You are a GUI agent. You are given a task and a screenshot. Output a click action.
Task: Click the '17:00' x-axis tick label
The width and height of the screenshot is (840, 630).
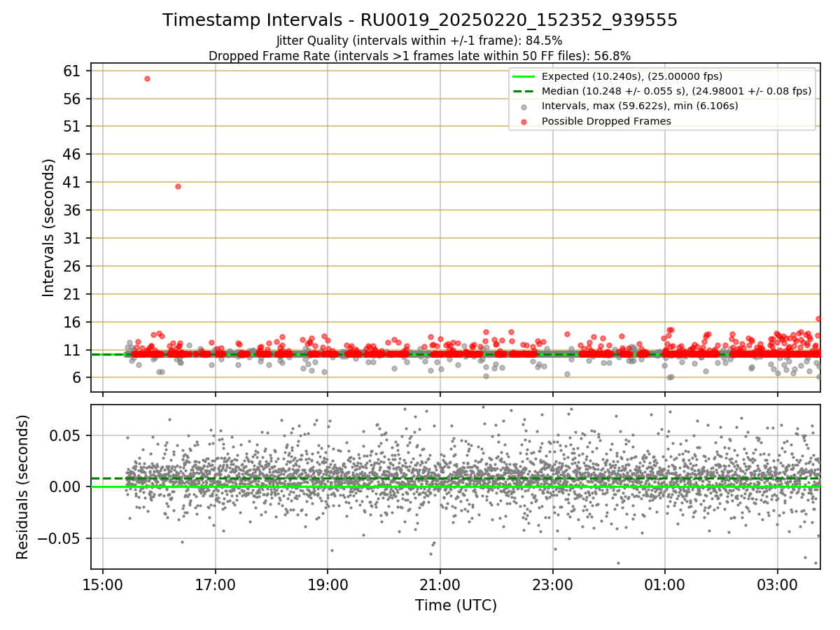coord(216,584)
